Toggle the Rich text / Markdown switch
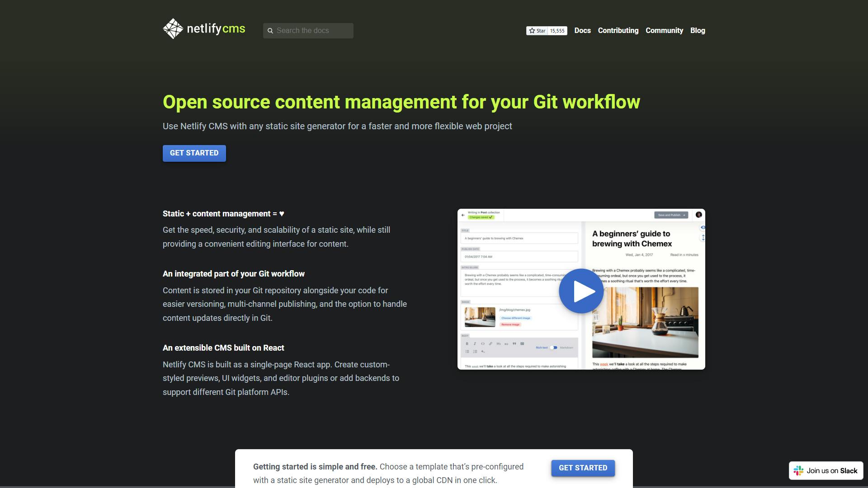868x488 pixels. coord(554,347)
